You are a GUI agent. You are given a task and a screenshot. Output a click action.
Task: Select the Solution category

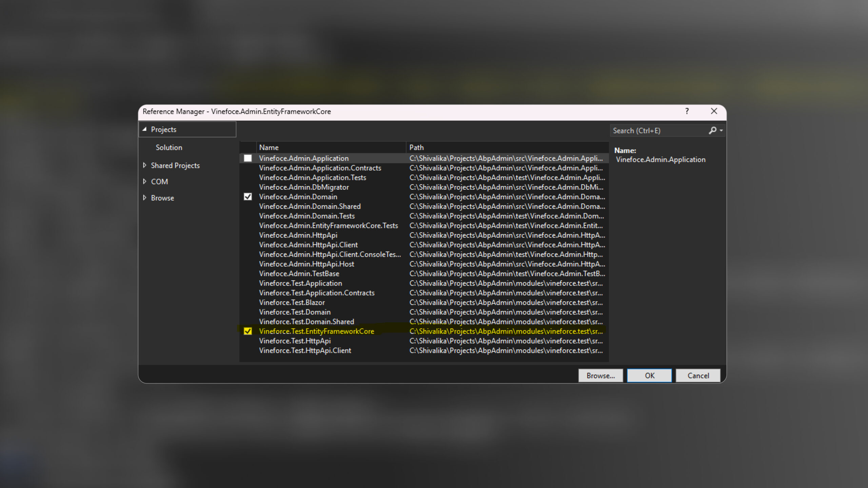click(x=169, y=147)
